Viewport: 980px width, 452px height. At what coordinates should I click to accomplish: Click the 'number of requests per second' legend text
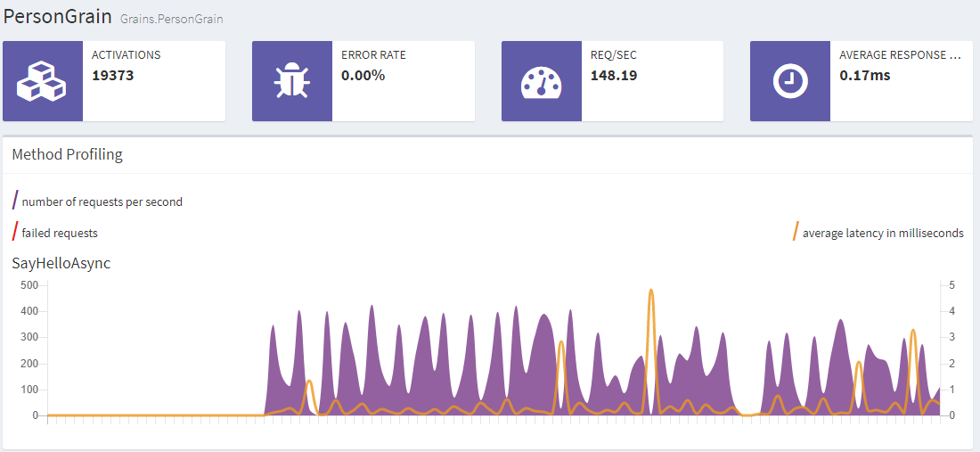(x=102, y=202)
